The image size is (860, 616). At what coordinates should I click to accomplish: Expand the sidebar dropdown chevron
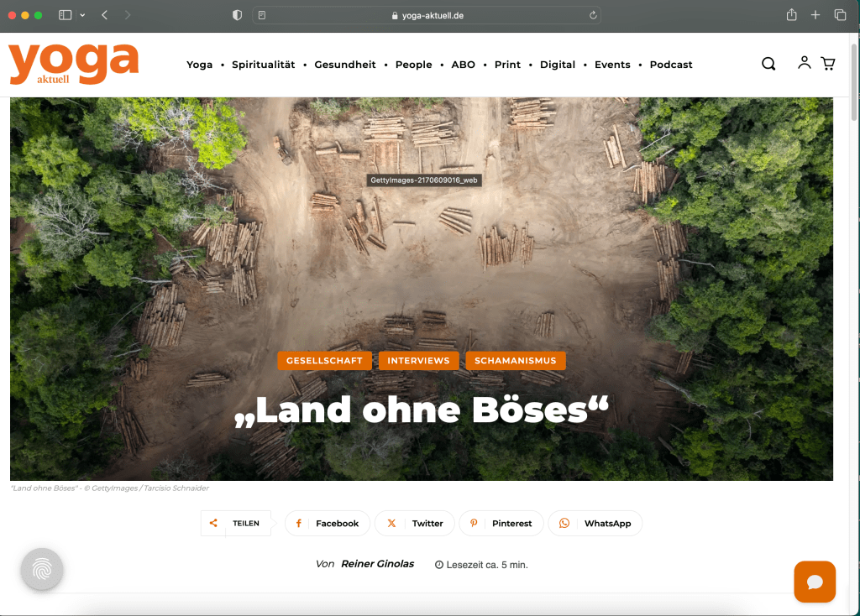pyautogui.click(x=82, y=15)
